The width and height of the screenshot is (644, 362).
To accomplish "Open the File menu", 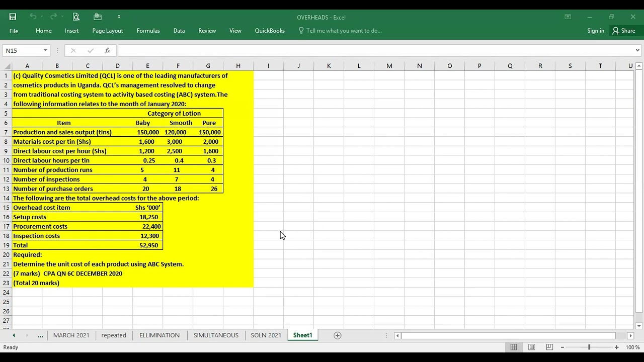I will click(14, 31).
